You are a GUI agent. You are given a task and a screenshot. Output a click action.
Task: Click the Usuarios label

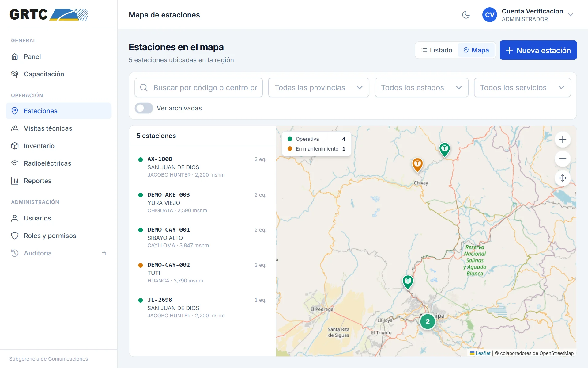point(37,218)
